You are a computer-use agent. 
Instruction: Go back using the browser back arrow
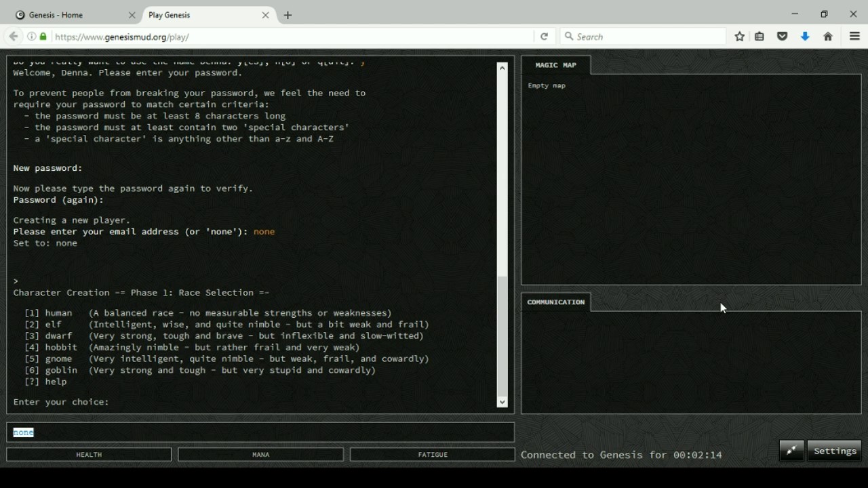13,37
